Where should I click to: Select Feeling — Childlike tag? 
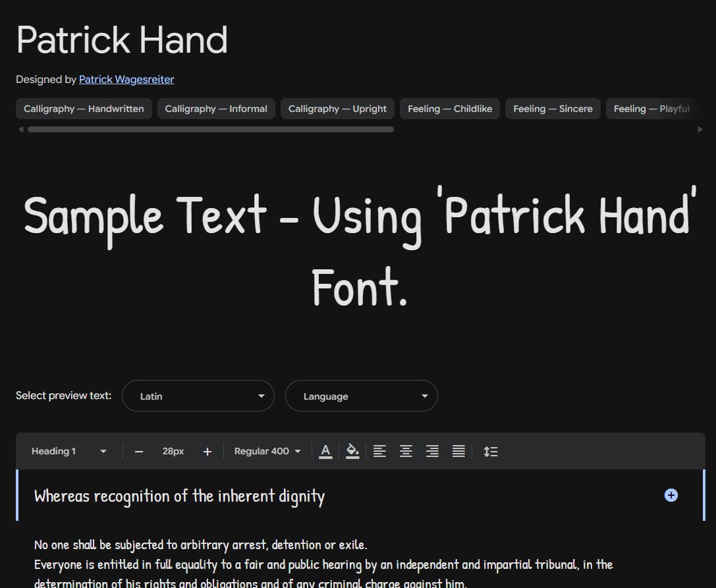[x=450, y=109]
